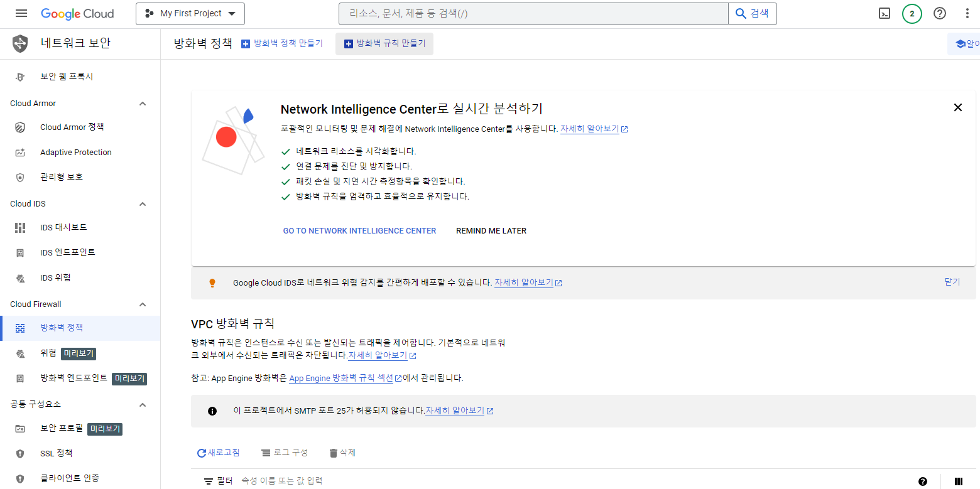Click the lightbulb tip icon

(212, 283)
